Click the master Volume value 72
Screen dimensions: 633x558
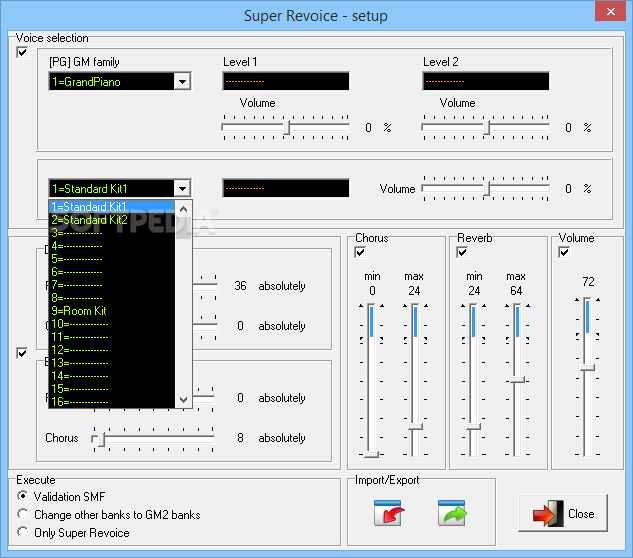click(x=588, y=281)
